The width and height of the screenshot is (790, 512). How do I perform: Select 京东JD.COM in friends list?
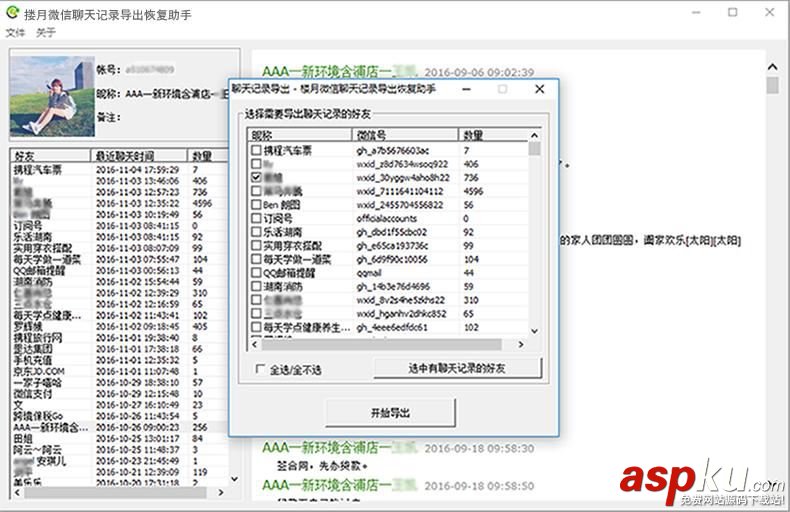coord(39,371)
